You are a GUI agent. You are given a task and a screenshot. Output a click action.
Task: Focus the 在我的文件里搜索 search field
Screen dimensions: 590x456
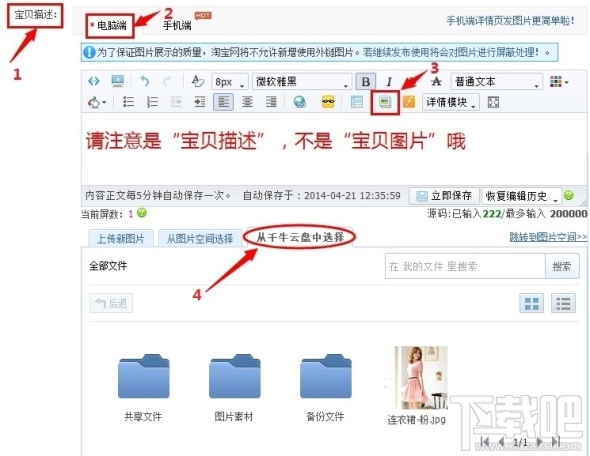(465, 266)
